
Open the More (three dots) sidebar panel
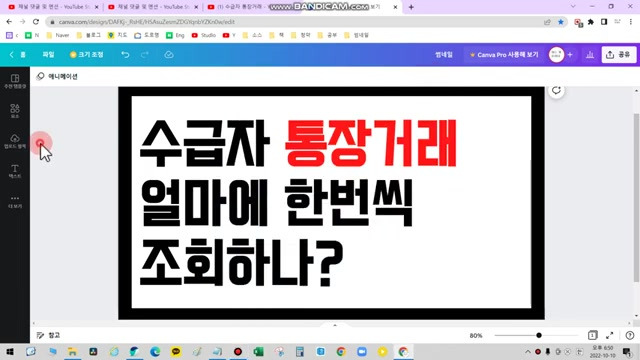click(x=15, y=201)
